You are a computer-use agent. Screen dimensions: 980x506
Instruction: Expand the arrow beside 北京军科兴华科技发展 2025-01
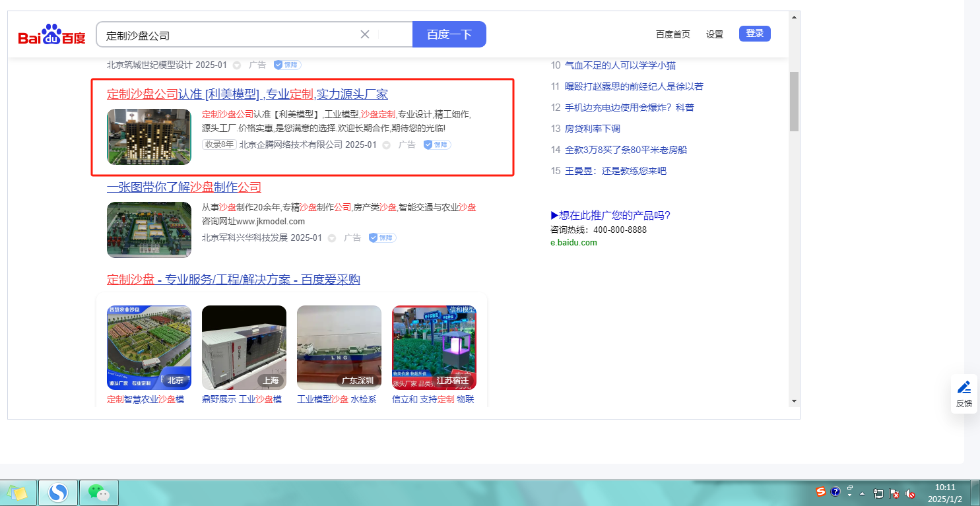332,238
